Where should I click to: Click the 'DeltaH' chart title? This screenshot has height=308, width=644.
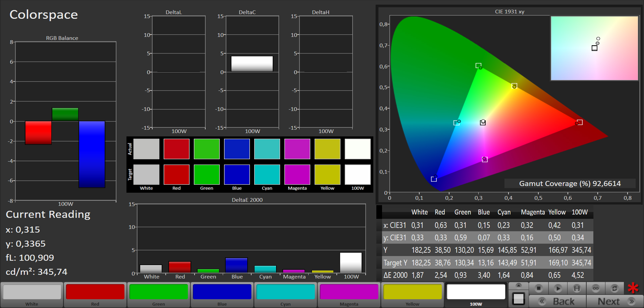click(x=321, y=12)
